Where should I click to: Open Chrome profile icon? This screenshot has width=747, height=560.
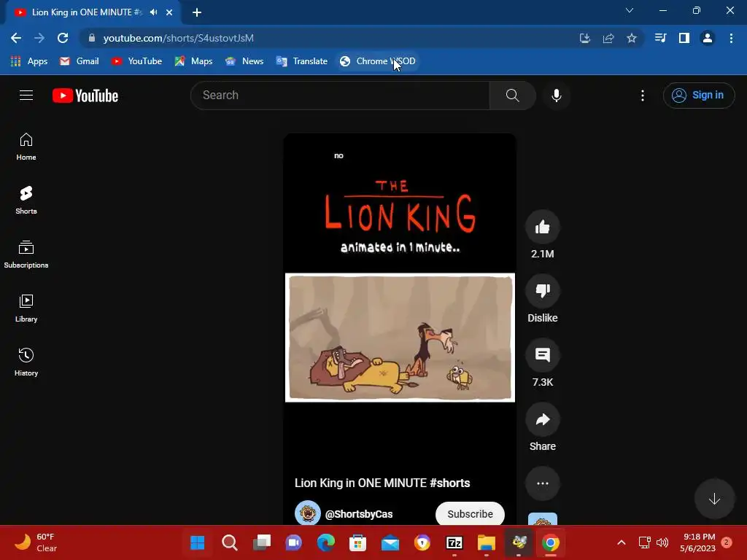(708, 38)
